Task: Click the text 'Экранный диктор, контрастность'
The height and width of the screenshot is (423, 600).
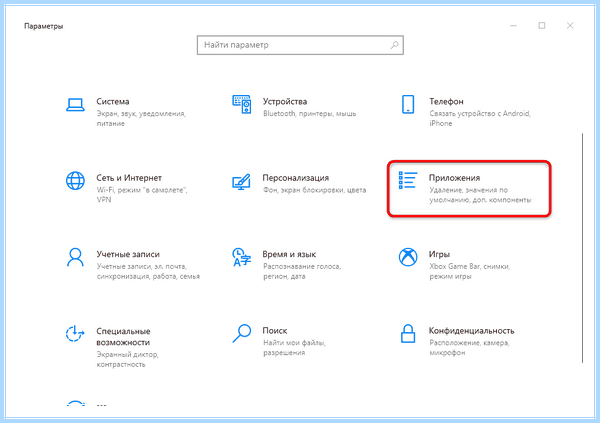Action: click(x=127, y=359)
